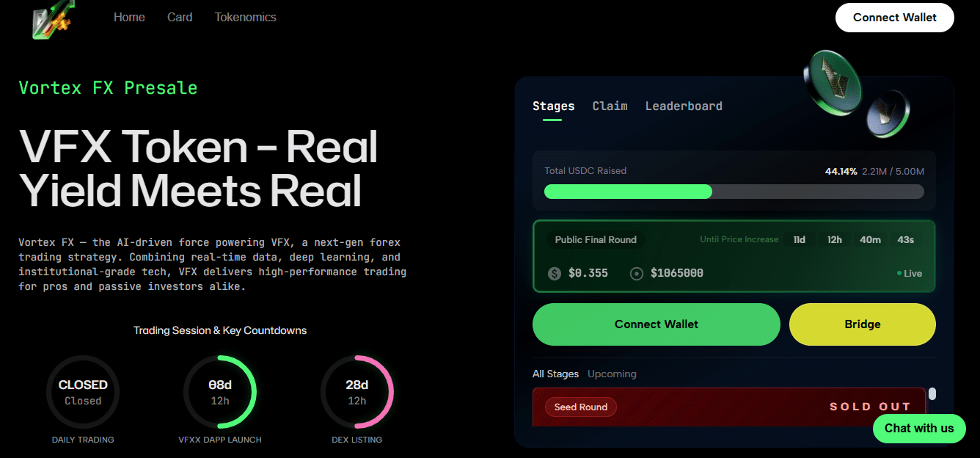Click the VFXX DAPP LAUNCH countdown circle
The image size is (980, 458).
click(220, 393)
